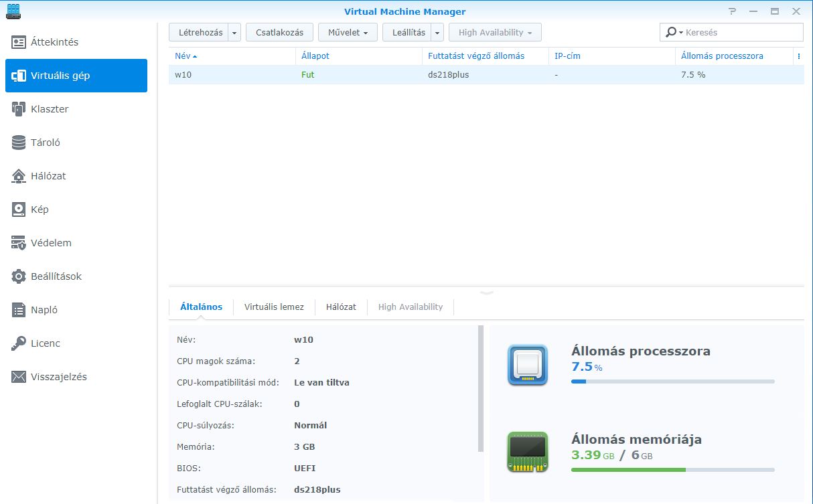This screenshot has height=504, width=813.
Task: Open Beállítások gear icon
Action: coord(19,276)
